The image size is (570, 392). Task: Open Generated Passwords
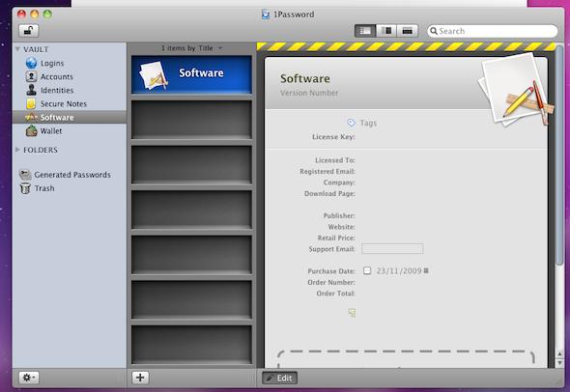[x=72, y=175]
